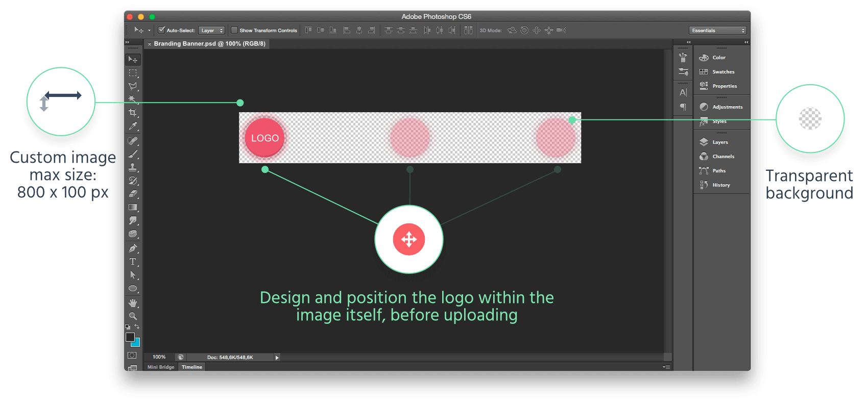Select the Smudge tool
The width and height of the screenshot is (868, 408).
pos(133,220)
